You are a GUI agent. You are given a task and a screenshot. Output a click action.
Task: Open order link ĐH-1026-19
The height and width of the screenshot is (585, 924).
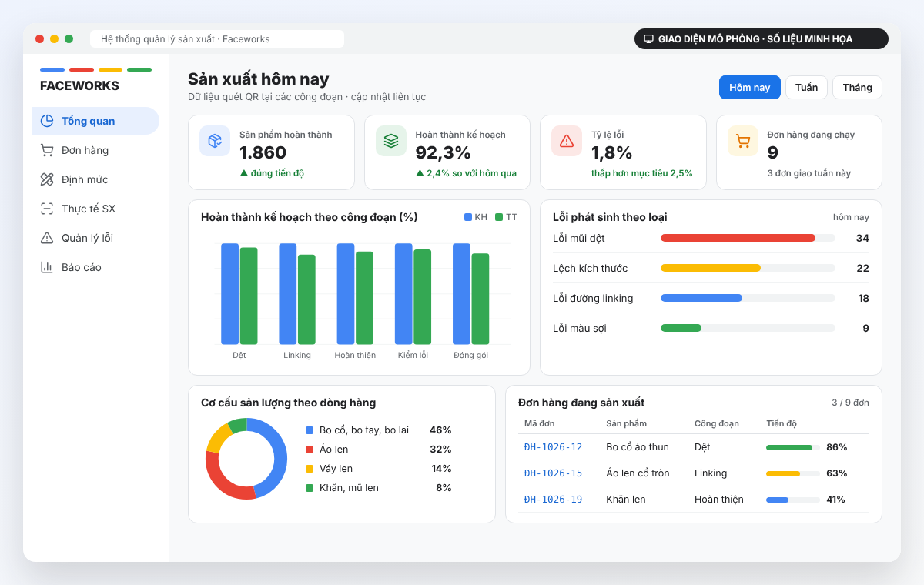553,500
